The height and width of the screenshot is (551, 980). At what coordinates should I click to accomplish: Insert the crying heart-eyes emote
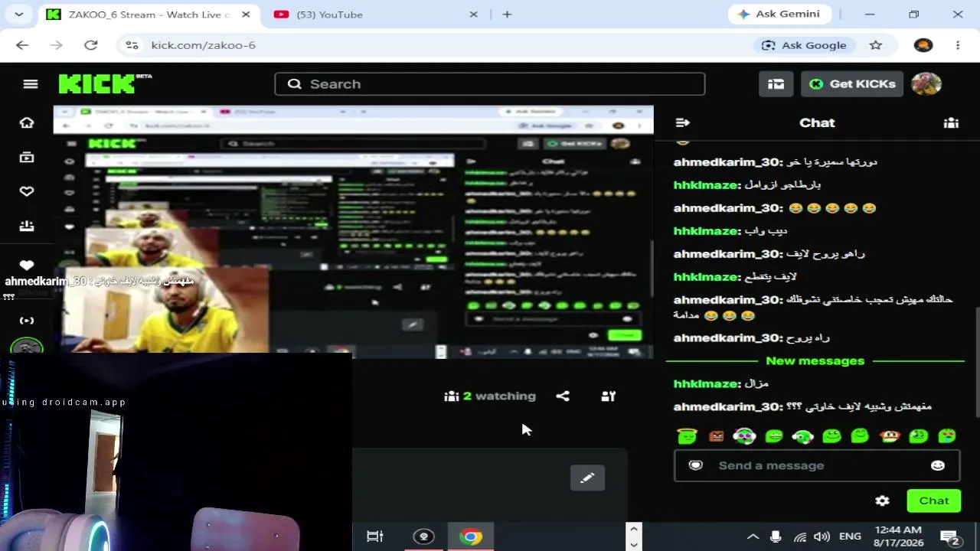pyautogui.click(x=947, y=436)
